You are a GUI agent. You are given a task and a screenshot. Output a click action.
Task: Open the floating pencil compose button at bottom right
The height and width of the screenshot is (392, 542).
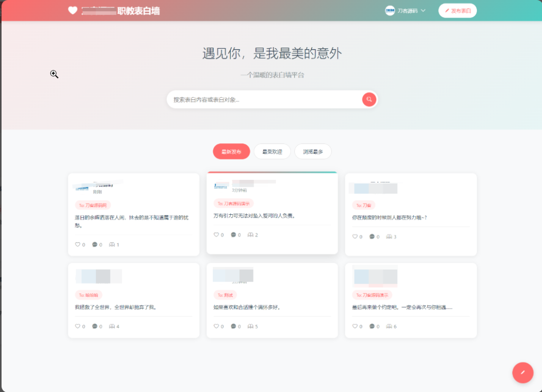tap(522, 372)
